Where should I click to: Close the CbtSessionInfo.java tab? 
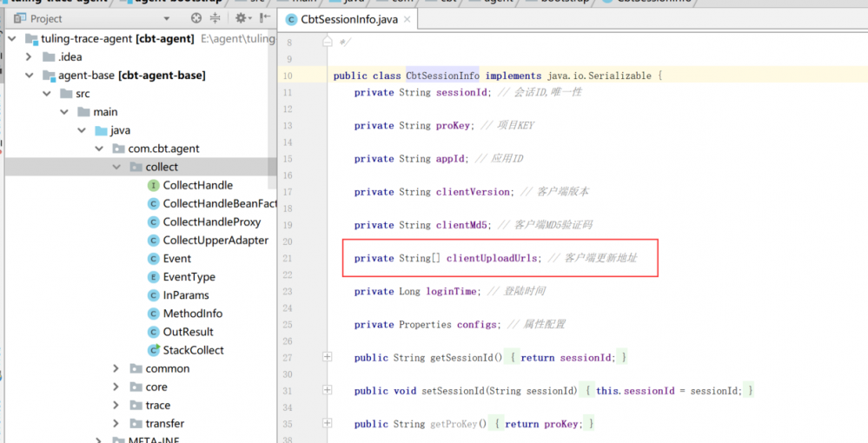pos(407,20)
